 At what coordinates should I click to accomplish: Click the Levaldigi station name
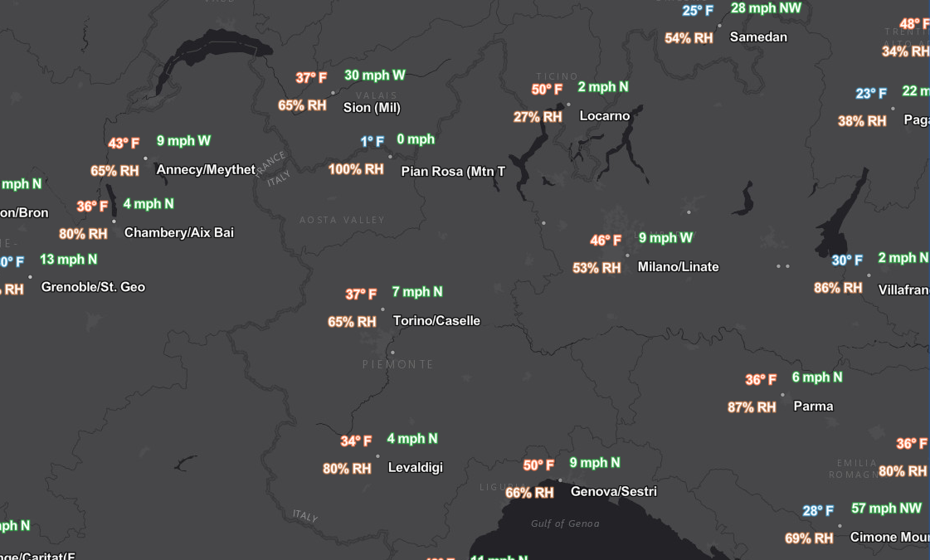click(x=415, y=467)
